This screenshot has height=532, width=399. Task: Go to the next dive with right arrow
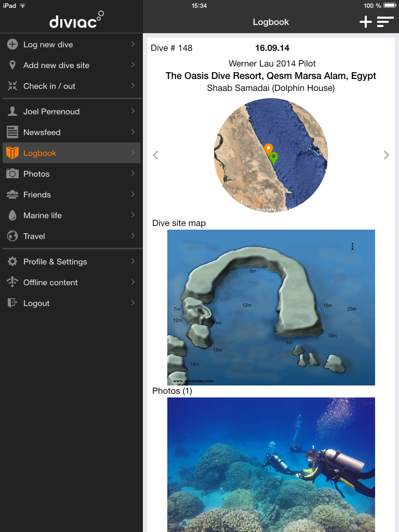386,155
